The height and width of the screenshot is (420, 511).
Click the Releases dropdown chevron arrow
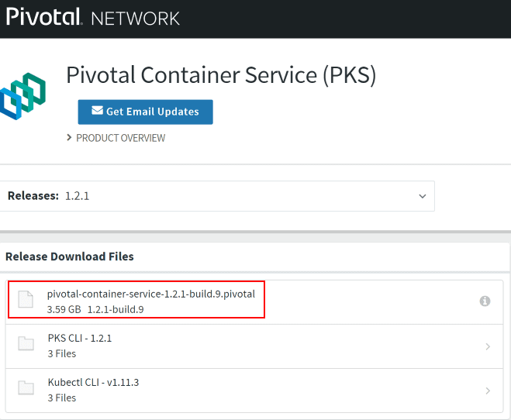point(423,196)
